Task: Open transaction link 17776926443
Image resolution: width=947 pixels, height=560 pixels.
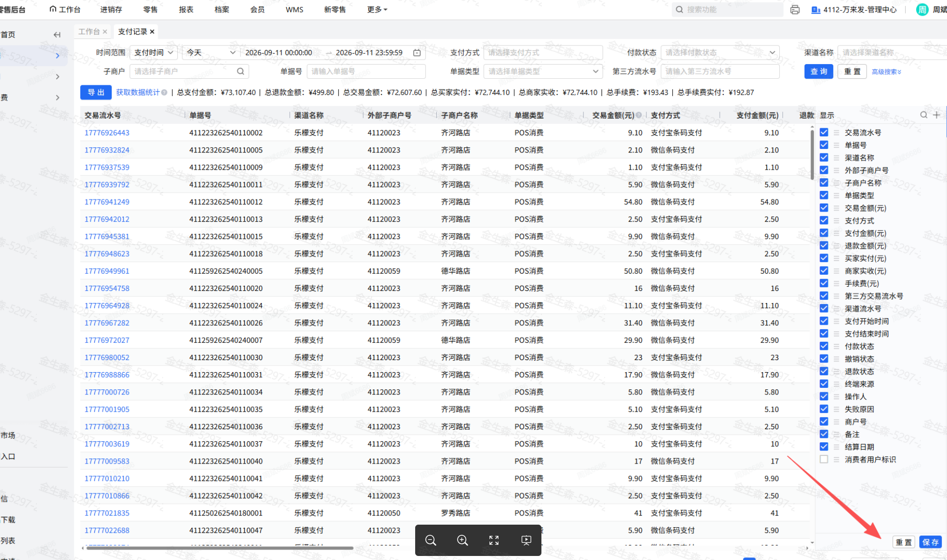Action: pos(107,133)
